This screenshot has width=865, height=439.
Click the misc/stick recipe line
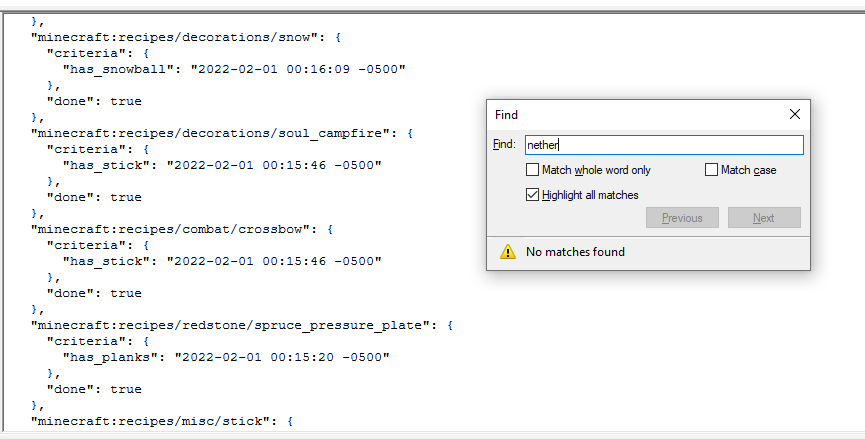(x=162, y=421)
